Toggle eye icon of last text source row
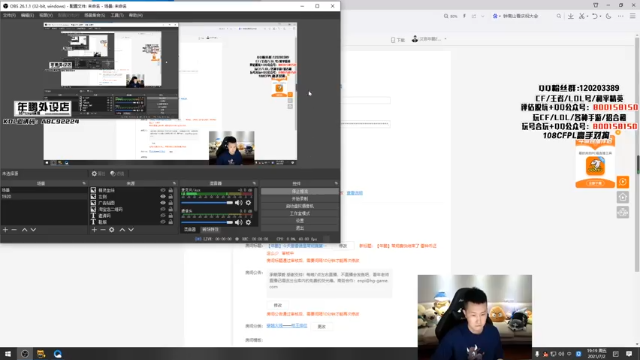Image resolution: width=640 pixels, height=360 pixels. point(163,222)
